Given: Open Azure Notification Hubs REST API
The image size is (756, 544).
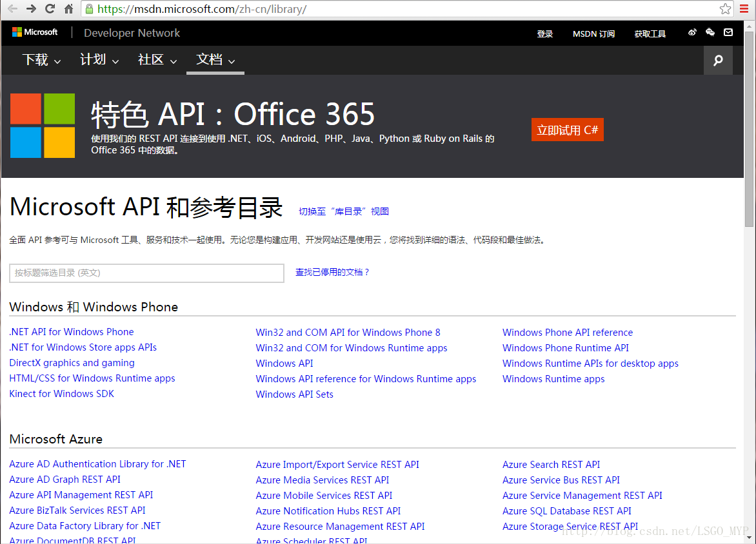Looking at the screenshot, I should tap(328, 510).
